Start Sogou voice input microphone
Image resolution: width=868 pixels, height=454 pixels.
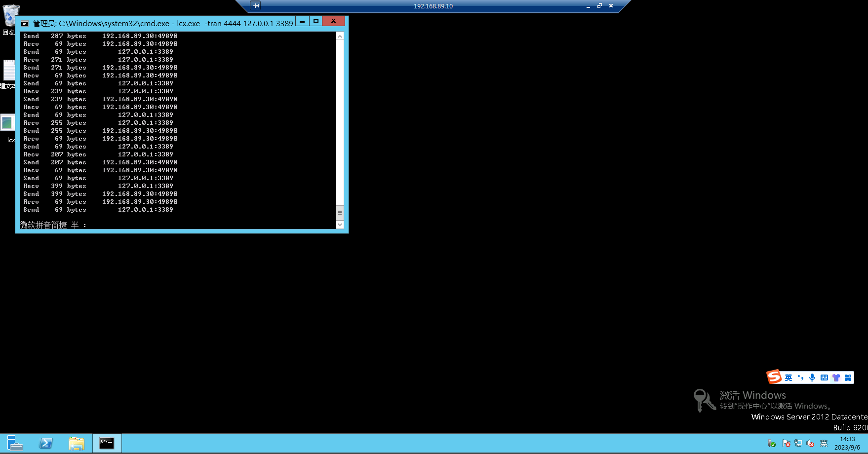click(x=812, y=378)
